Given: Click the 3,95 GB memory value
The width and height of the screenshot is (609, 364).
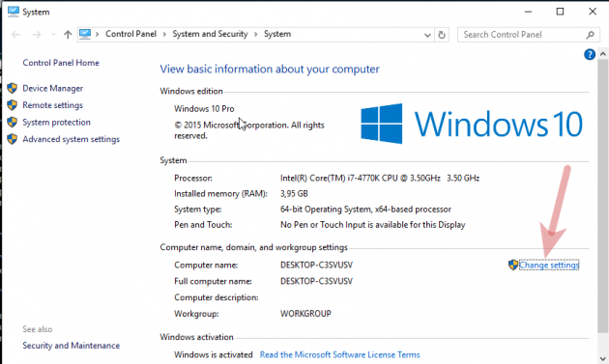Looking at the screenshot, I should point(294,194).
